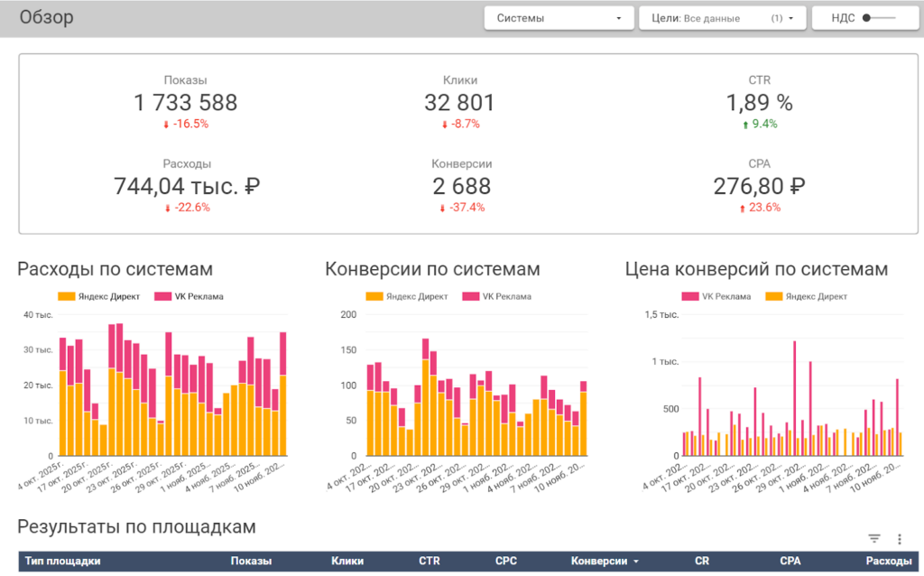The height and width of the screenshot is (576, 924).
Task: Click the CTR column header
Action: (429, 561)
